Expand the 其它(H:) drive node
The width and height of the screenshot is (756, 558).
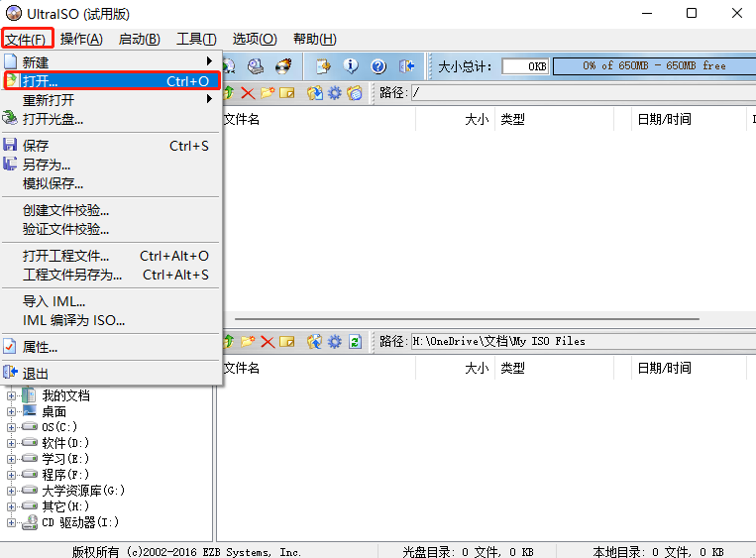(11, 506)
